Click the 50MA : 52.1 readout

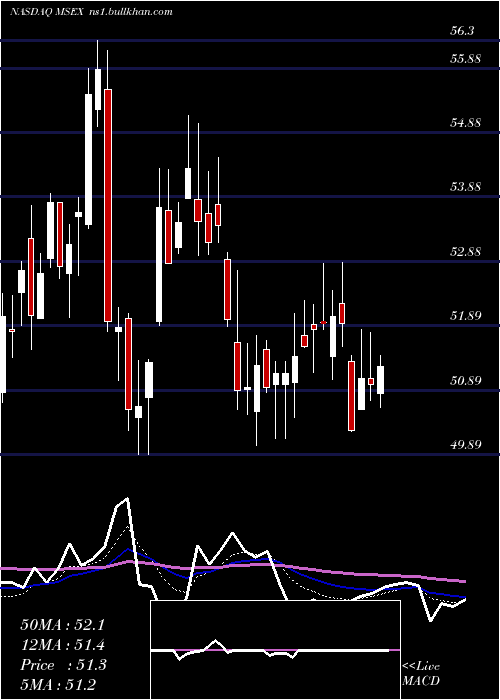(x=63, y=625)
